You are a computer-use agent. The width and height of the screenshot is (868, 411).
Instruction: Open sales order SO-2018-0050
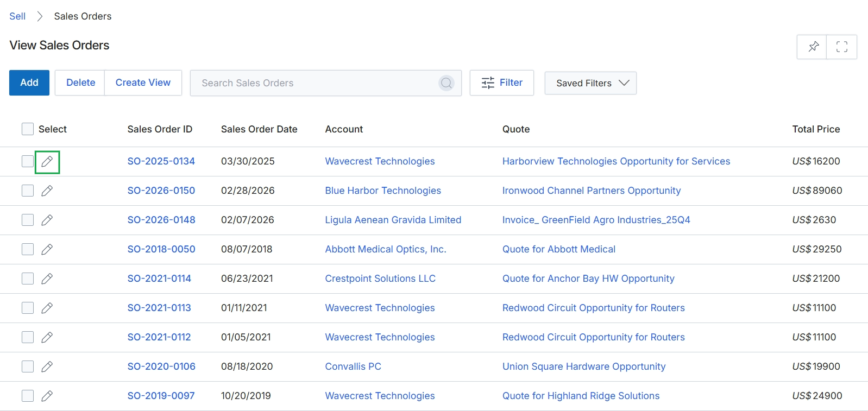click(x=161, y=249)
